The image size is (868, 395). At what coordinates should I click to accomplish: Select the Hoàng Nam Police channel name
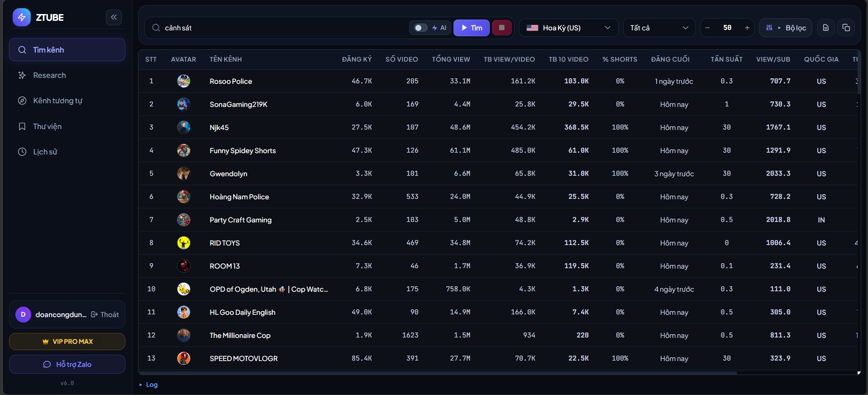[x=239, y=197]
